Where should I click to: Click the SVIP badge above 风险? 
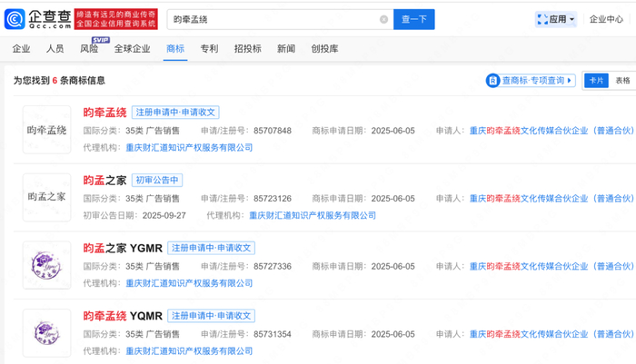pyautogui.click(x=101, y=40)
